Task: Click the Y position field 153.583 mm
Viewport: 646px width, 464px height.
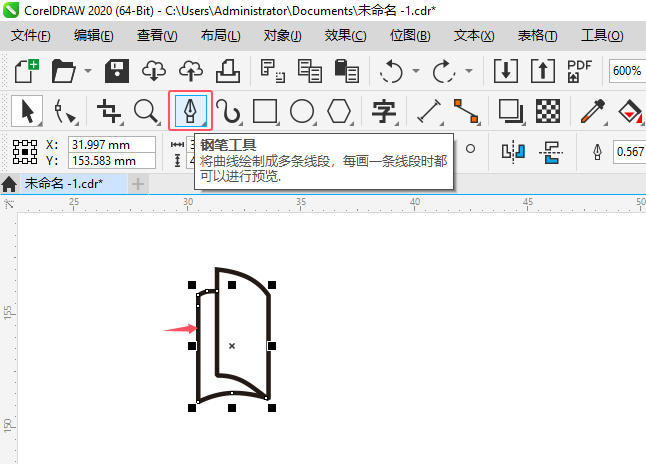Action: (x=112, y=161)
